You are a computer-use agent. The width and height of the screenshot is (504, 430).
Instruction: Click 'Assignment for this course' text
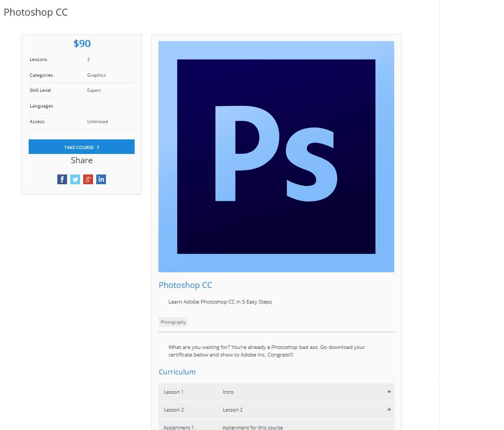(253, 427)
